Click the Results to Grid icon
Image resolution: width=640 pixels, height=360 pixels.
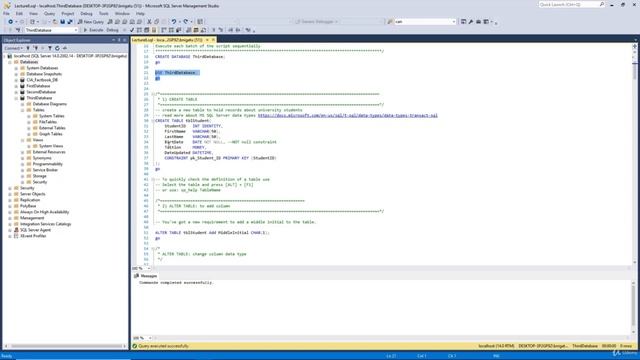196,30
